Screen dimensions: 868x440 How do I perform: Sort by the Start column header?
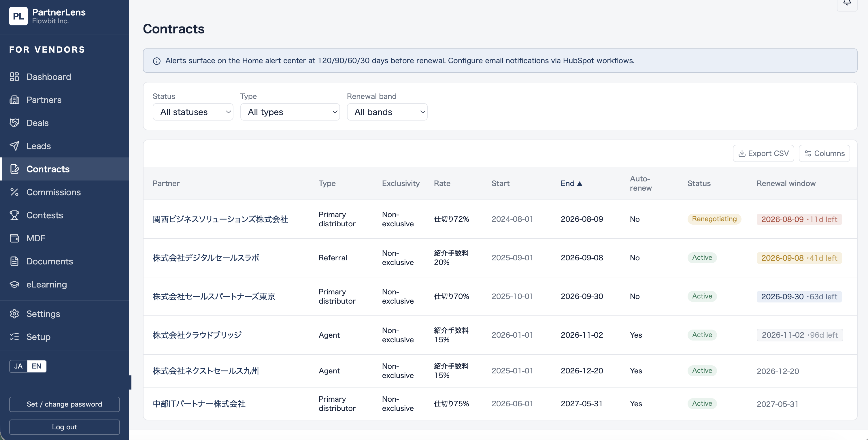point(500,183)
